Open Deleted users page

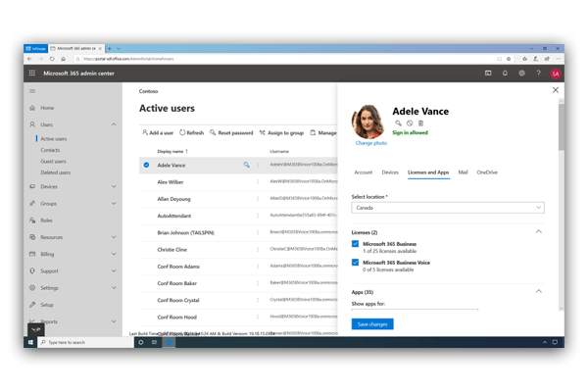click(56, 172)
